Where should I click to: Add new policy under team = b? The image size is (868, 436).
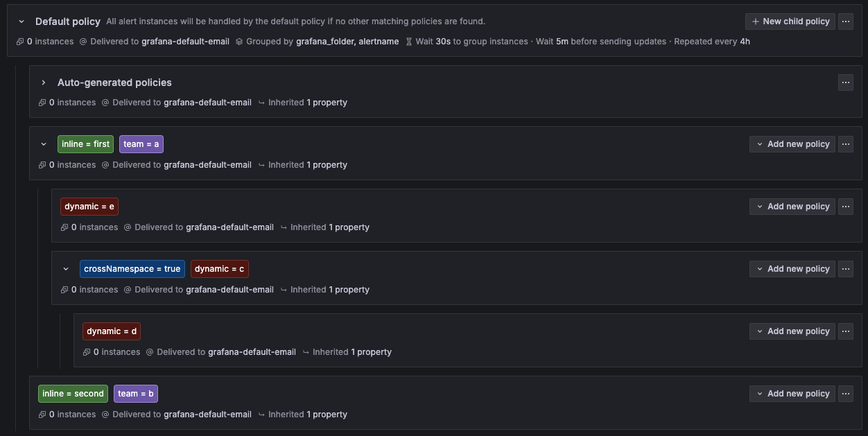click(792, 394)
